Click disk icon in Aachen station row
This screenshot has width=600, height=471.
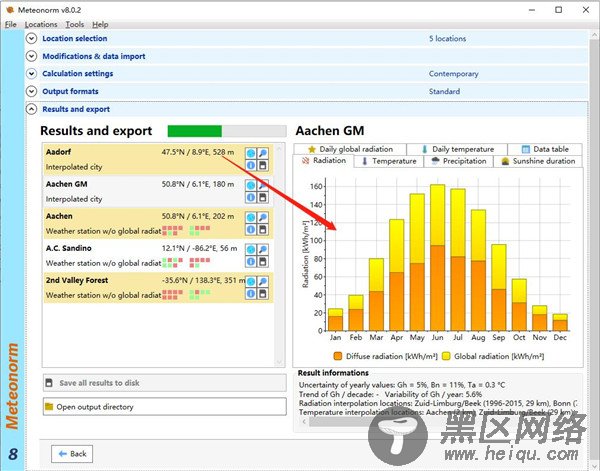262,230
